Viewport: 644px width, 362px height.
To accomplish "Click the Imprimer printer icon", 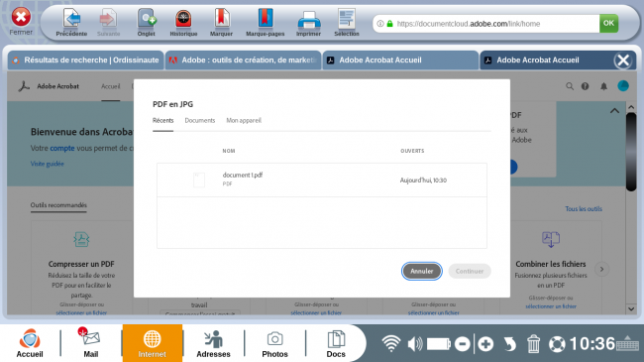I will (x=308, y=20).
